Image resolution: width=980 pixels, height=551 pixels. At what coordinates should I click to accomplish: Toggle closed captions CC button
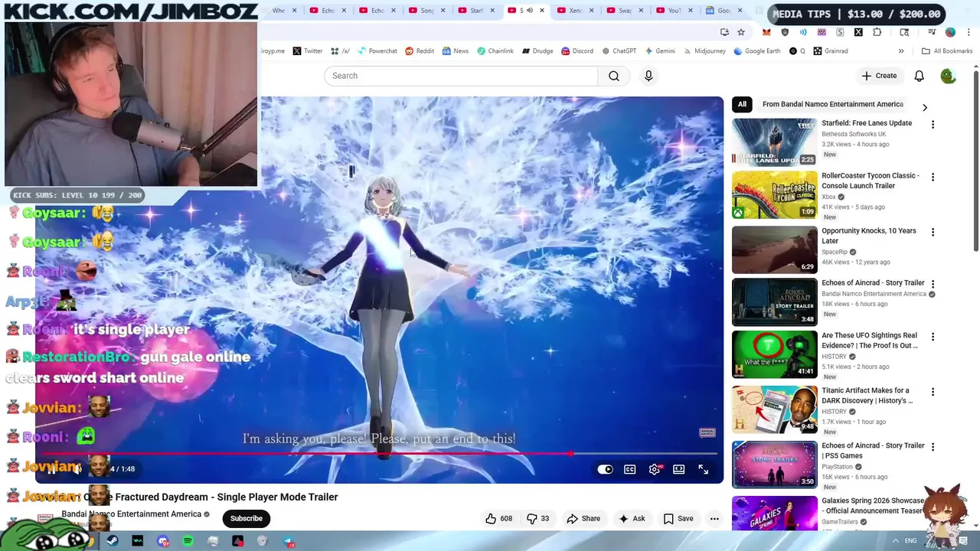[x=629, y=469]
